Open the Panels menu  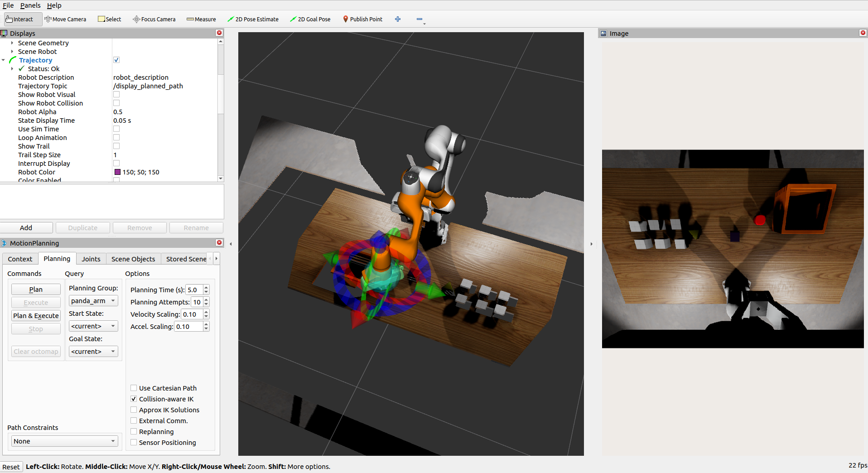pyautogui.click(x=30, y=5)
